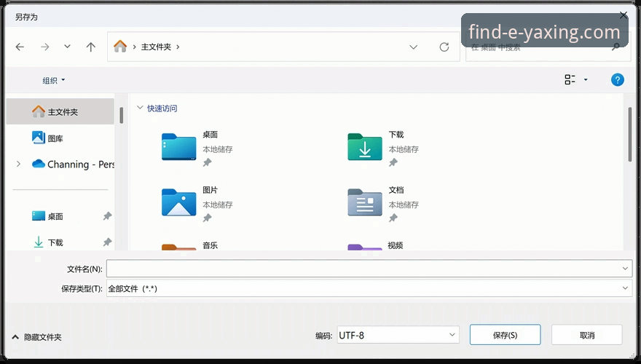Click the pin under the 桌面 folder tile
Screen dimensions: 641x364
[208, 162]
